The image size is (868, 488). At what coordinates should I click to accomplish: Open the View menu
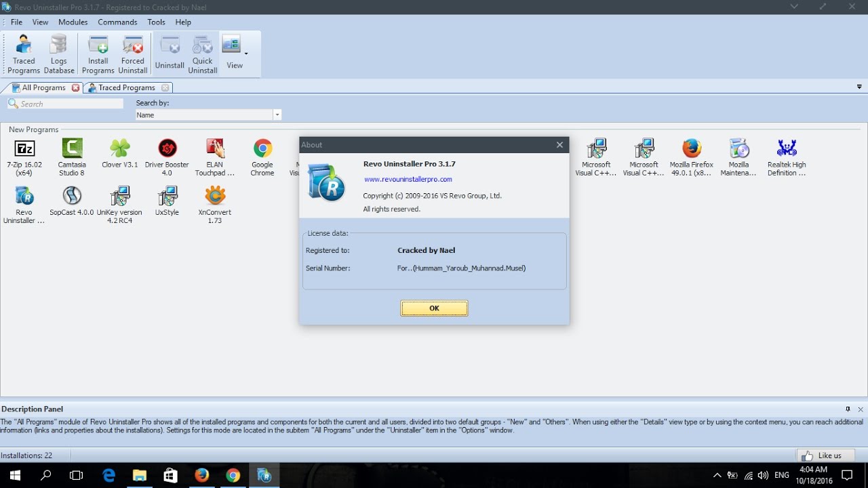pos(41,22)
